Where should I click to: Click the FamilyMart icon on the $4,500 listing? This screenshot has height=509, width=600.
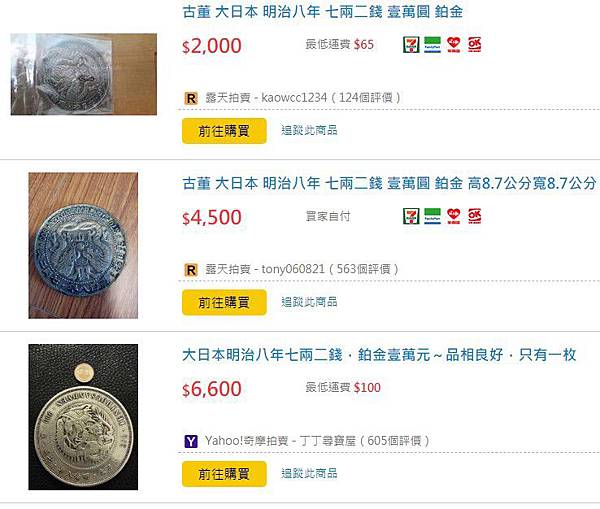click(432, 216)
